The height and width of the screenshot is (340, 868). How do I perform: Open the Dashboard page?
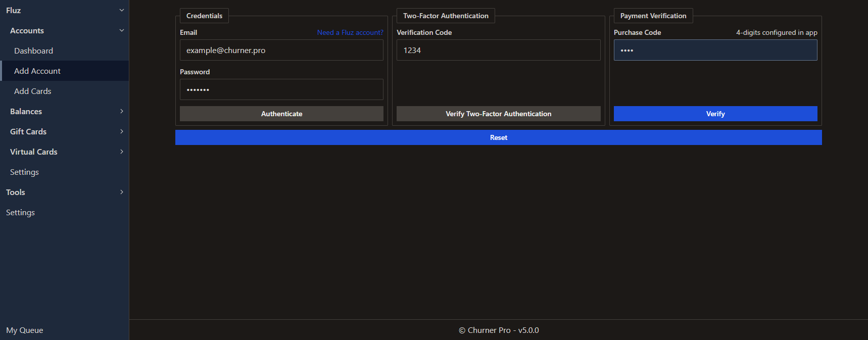point(33,51)
